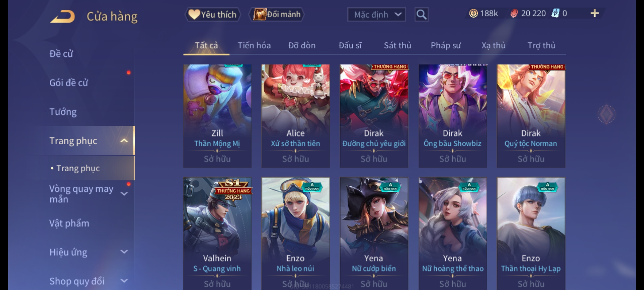Toggle the Yêu thích heart filter
Image resolution: width=644 pixels, height=290 pixels.
pos(213,14)
